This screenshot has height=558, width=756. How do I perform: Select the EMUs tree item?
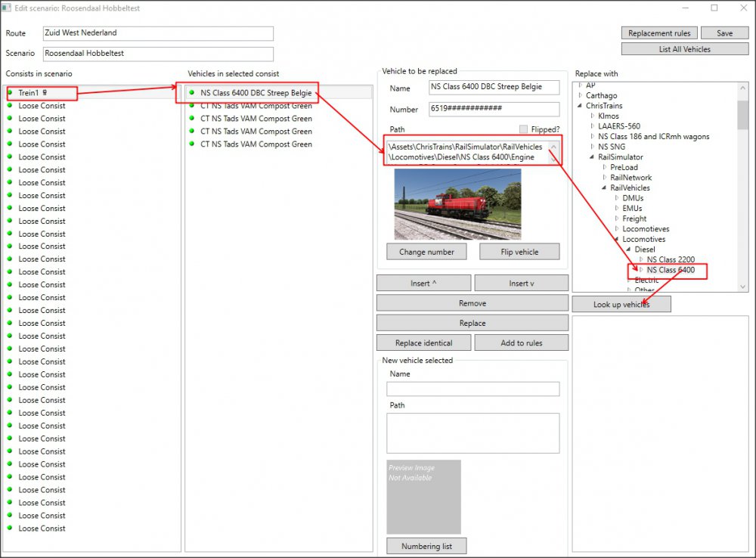pyautogui.click(x=632, y=208)
